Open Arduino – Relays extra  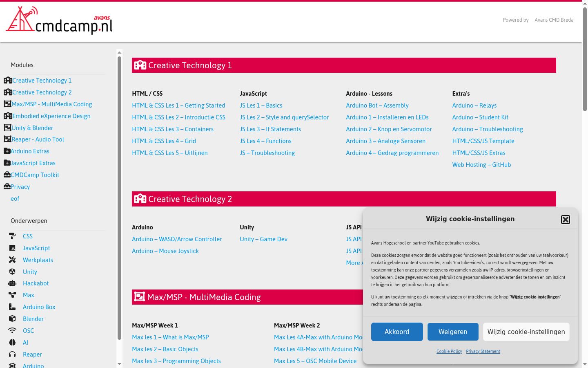(x=474, y=105)
